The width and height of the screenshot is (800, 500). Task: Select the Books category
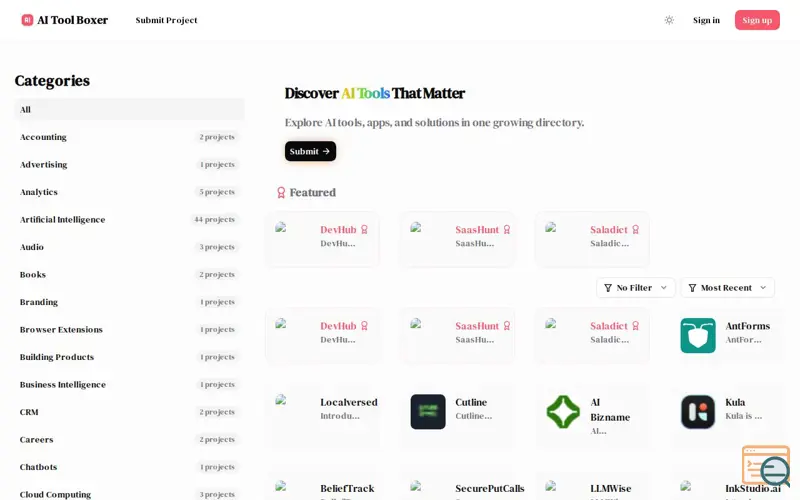coord(129,274)
